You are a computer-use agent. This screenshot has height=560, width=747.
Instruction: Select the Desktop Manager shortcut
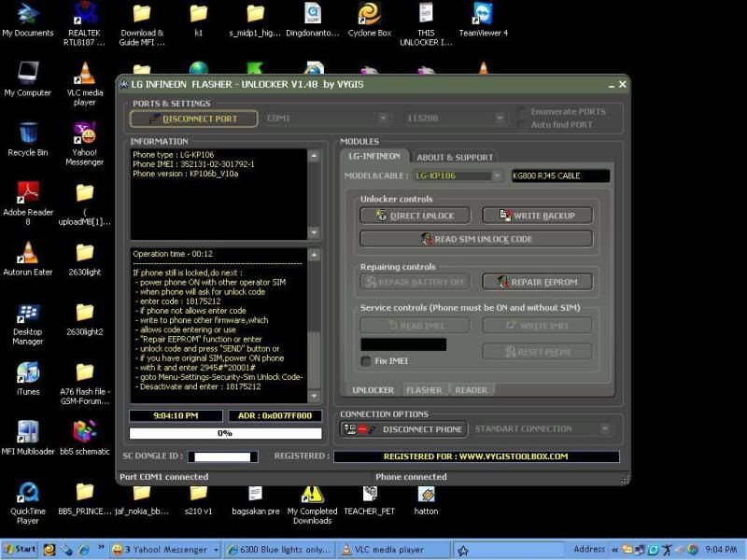[28, 323]
